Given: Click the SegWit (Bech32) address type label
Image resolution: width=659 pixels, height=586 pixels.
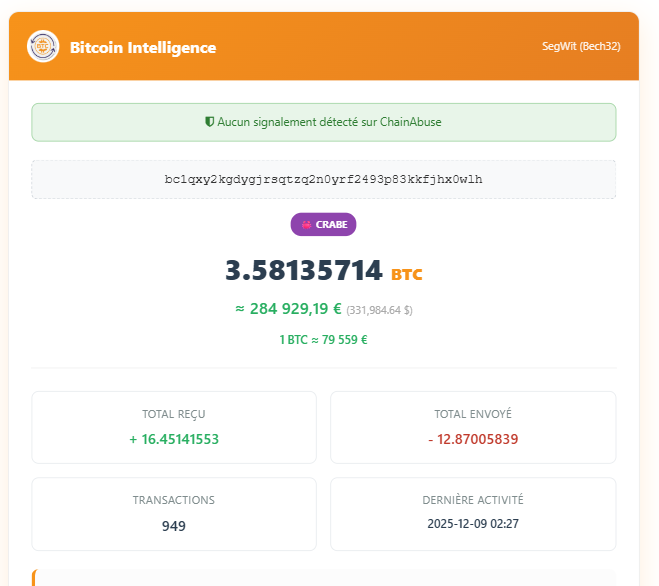Looking at the screenshot, I should (580, 47).
